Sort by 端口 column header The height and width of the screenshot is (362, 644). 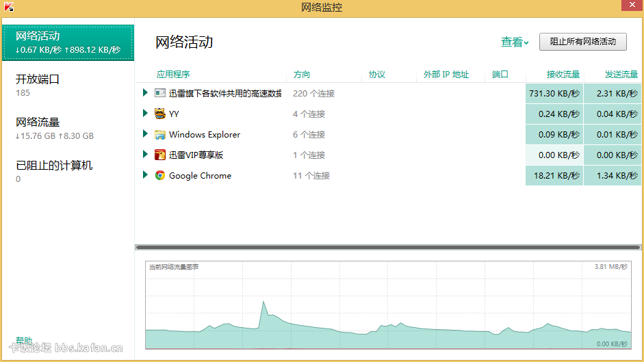click(500, 75)
